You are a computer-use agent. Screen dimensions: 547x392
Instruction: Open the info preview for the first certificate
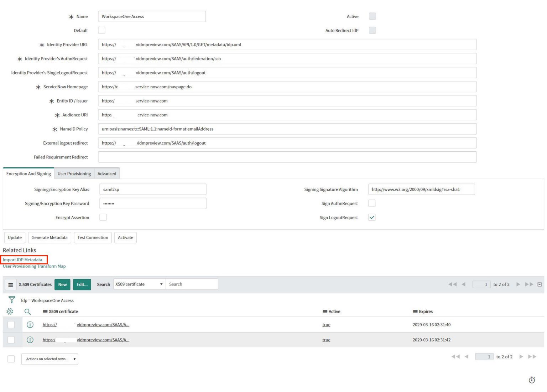point(30,324)
